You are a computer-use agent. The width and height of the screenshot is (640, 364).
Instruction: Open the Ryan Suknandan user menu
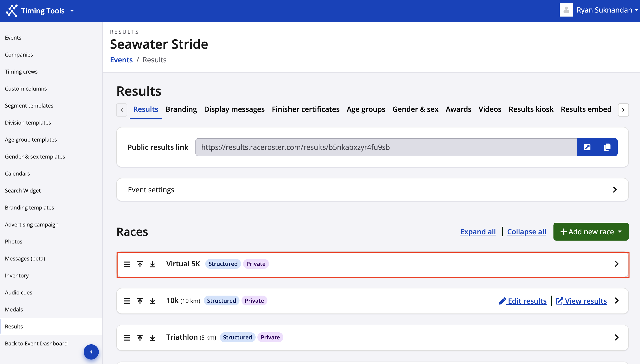coord(604,10)
